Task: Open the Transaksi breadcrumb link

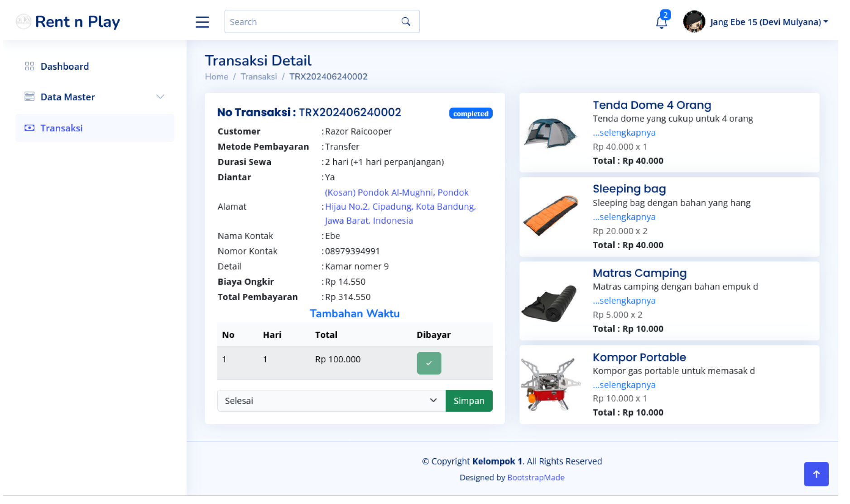Action: [x=259, y=77]
